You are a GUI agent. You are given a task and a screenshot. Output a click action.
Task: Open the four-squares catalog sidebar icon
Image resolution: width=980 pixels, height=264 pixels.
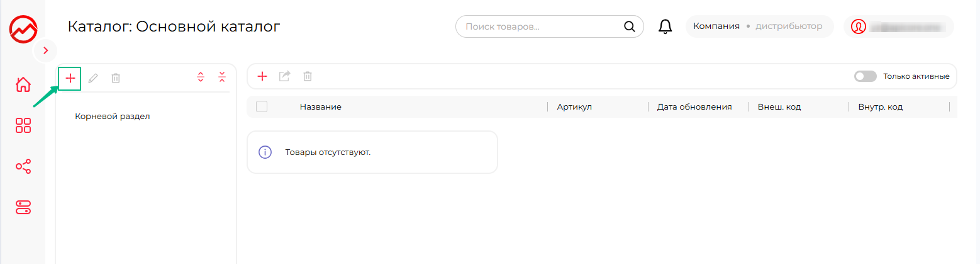[x=23, y=125]
